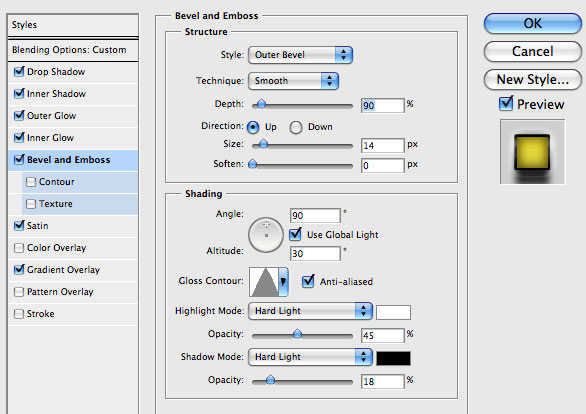Enable the Stroke checkbox
Viewport: 586px width, 414px height.
coord(19,314)
